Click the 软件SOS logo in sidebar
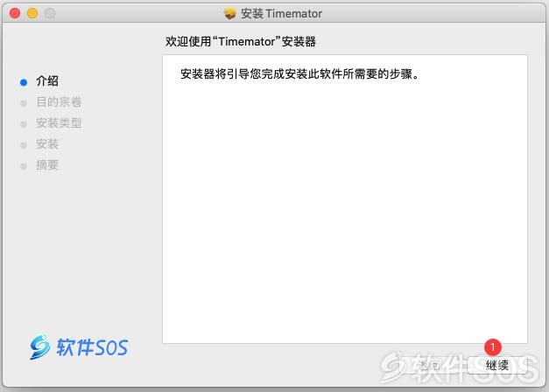 tap(79, 347)
